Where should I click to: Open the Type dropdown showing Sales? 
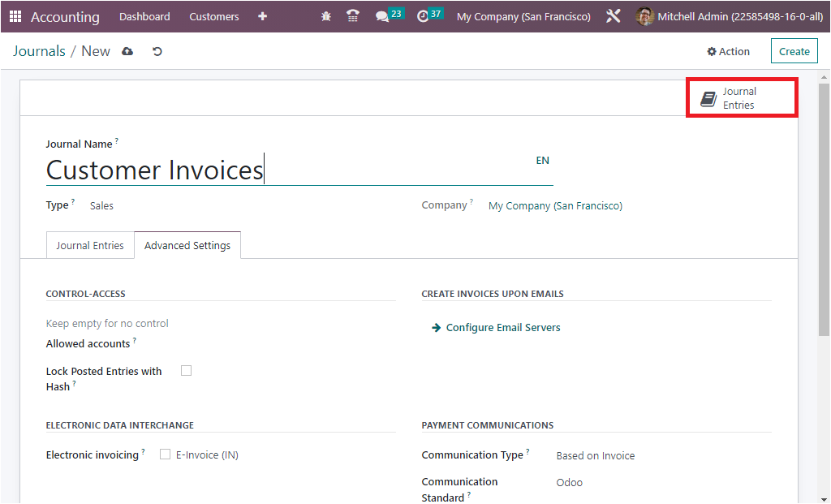(101, 205)
